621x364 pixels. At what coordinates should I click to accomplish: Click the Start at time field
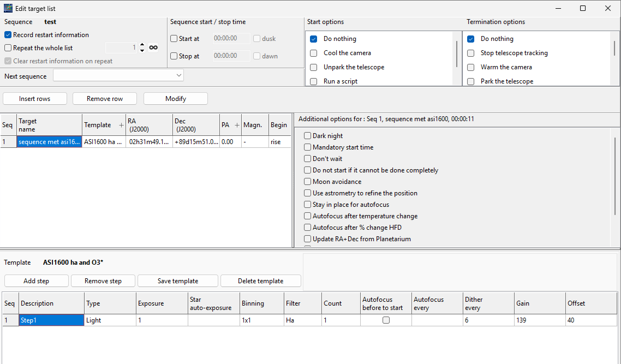click(x=231, y=38)
